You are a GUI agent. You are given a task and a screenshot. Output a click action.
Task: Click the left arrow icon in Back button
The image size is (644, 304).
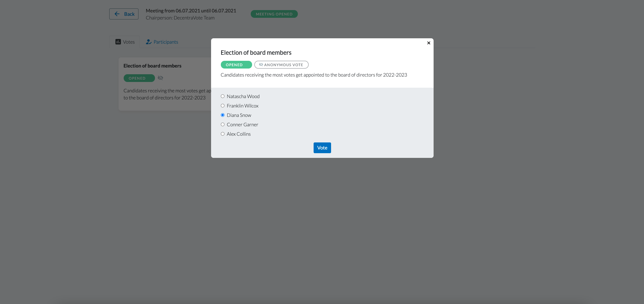117,14
